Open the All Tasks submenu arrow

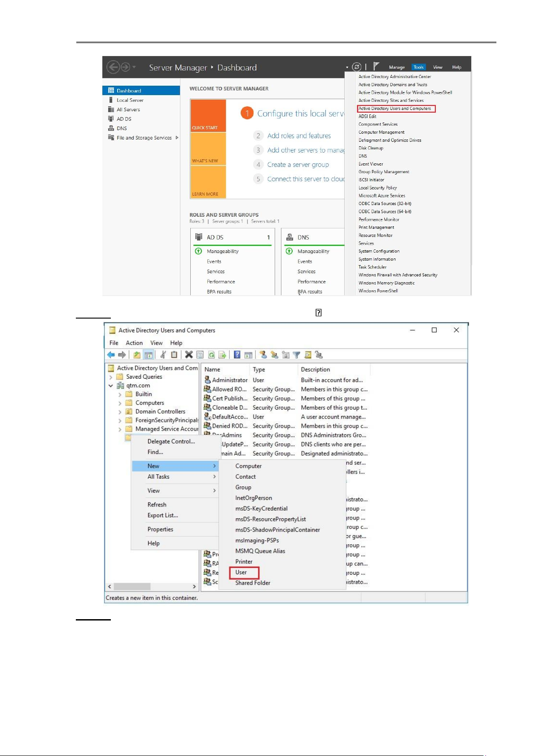pyautogui.click(x=215, y=476)
